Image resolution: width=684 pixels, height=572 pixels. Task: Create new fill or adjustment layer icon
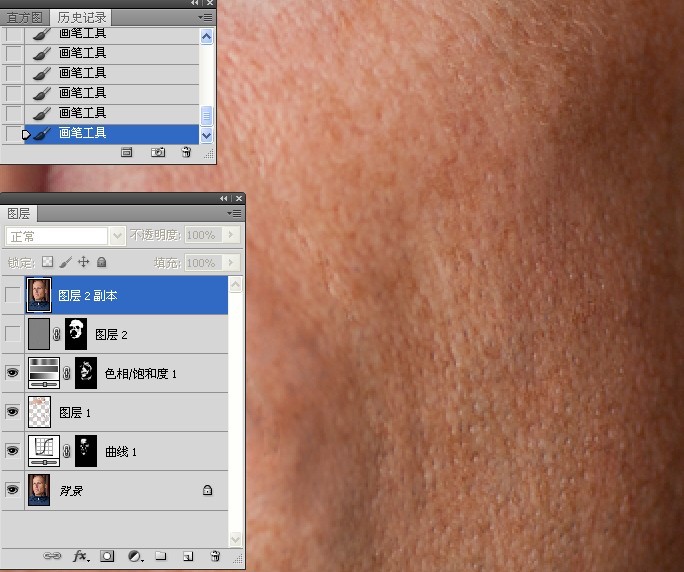[135, 556]
